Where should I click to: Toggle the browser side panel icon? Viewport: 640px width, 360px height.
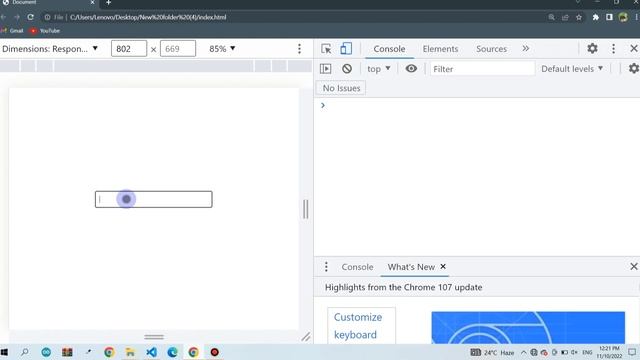coord(609,17)
